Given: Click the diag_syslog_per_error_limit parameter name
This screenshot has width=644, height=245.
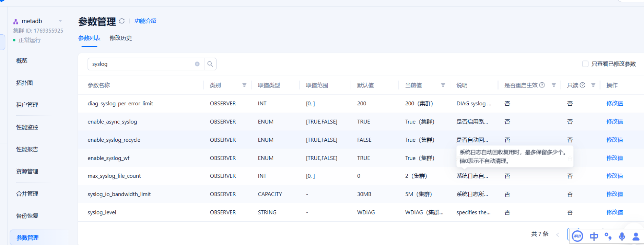Looking at the screenshot, I should click(120, 103).
